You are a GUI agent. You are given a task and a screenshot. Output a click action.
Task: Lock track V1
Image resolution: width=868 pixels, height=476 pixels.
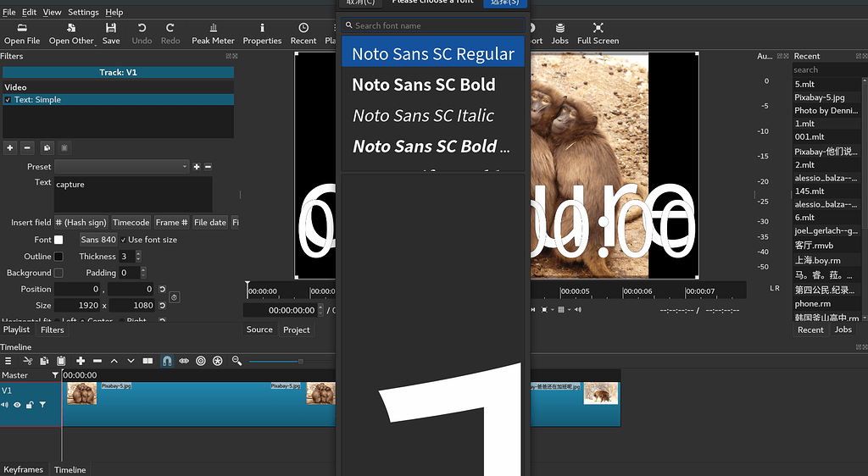tap(30, 405)
